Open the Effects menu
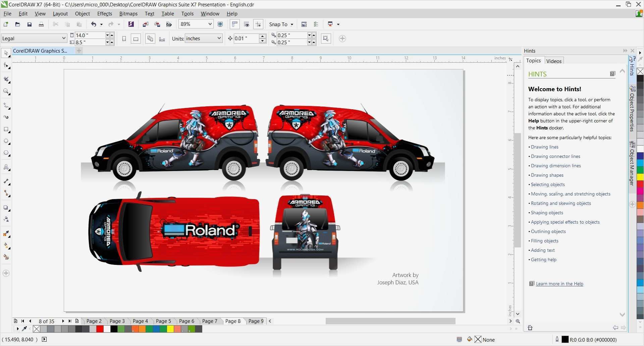The image size is (644, 346). point(104,14)
